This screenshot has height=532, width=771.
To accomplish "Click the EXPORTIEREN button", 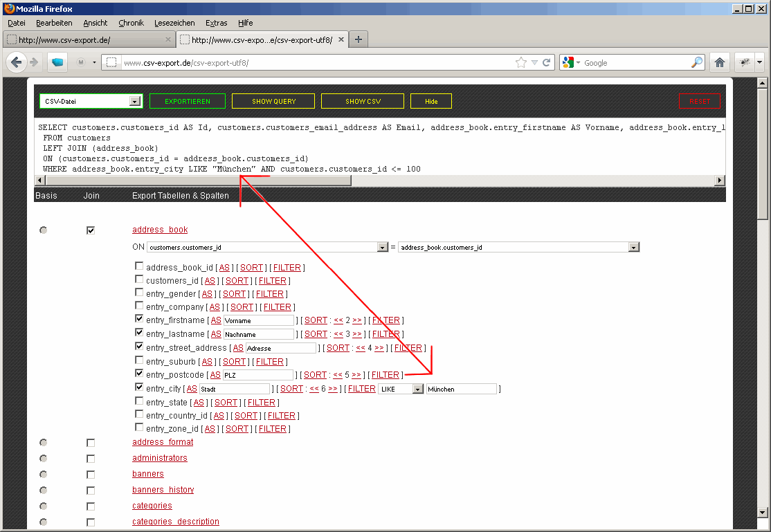I will tap(188, 101).
